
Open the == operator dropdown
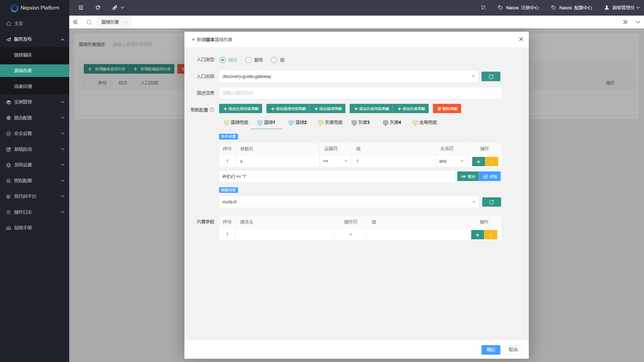335,161
